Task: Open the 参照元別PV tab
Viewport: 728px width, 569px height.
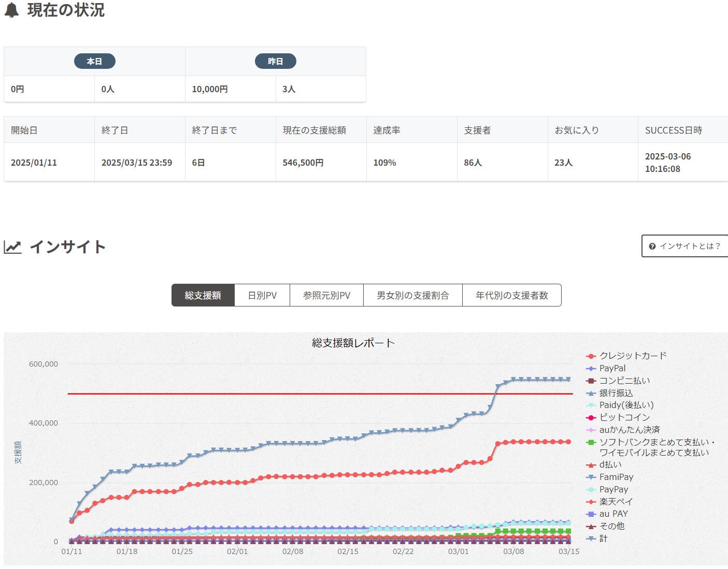Action: tap(326, 295)
